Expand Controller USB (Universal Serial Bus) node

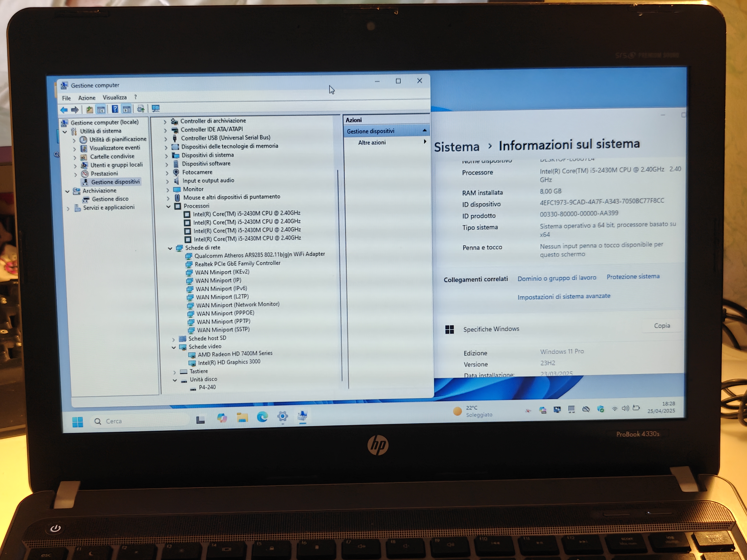[x=165, y=139]
